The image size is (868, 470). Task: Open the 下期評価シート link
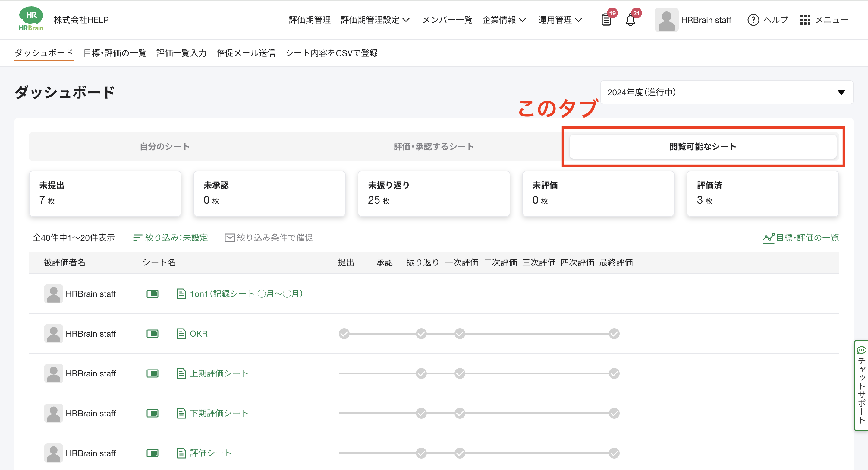point(219,413)
